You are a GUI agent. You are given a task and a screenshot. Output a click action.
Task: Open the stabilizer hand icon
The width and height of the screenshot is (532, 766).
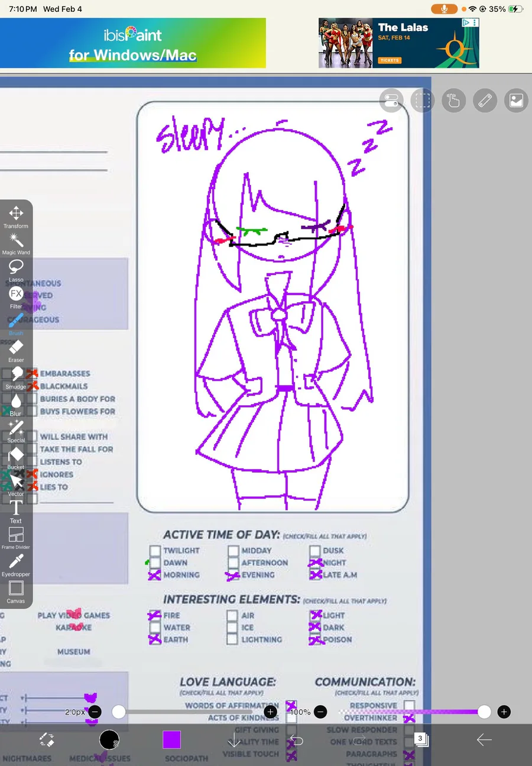[453, 101]
